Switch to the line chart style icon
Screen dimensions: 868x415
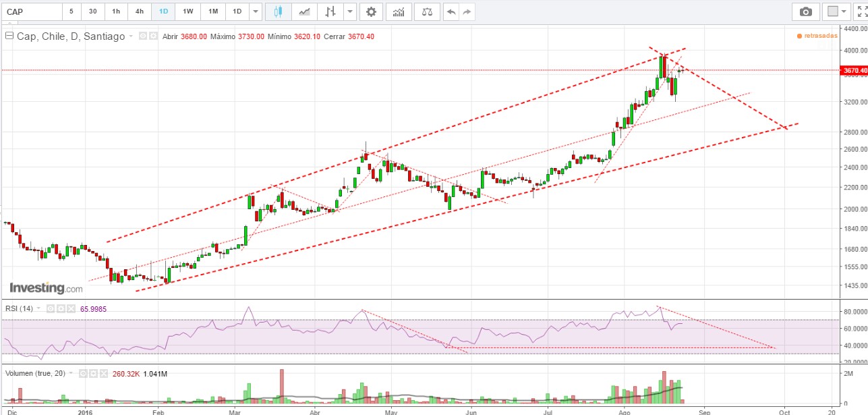point(304,11)
